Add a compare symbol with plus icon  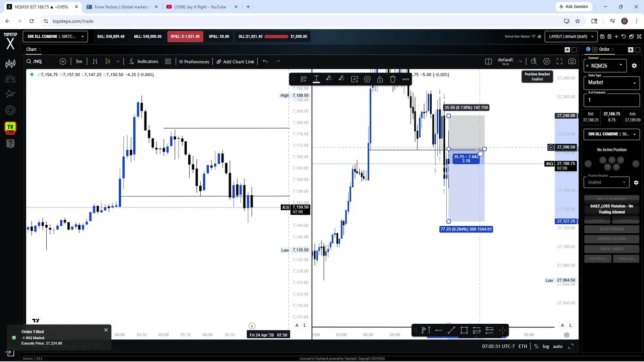coord(63,61)
